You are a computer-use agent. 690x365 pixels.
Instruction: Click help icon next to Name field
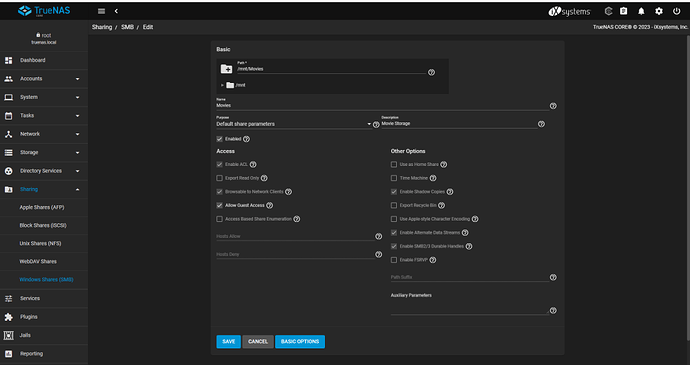tap(553, 106)
